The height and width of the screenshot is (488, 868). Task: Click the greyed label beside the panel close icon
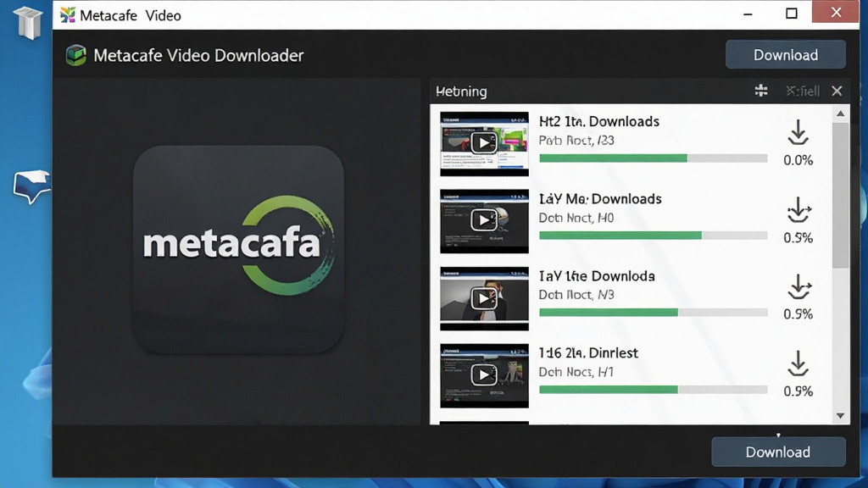click(x=803, y=91)
